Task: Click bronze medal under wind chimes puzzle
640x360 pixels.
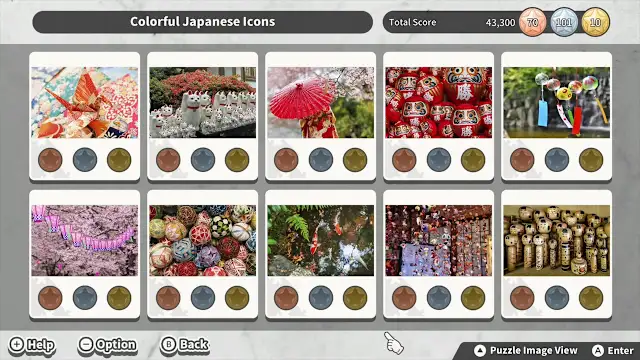Action: pyautogui.click(x=522, y=160)
